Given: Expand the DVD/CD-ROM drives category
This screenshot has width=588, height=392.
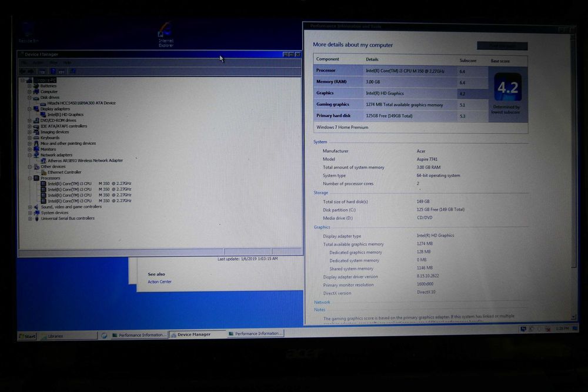Looking at the screenshot, I should [29, 120].
